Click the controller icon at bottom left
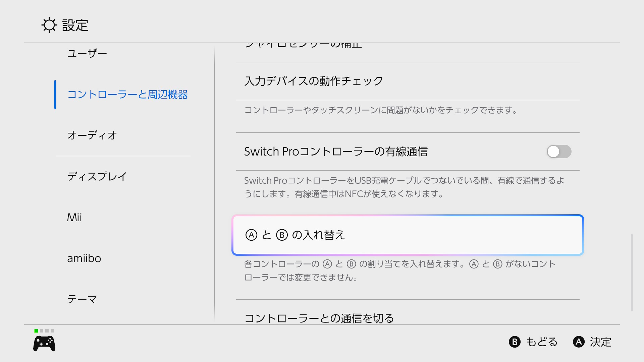Screen dimensions: 644x362 [44, 344]
